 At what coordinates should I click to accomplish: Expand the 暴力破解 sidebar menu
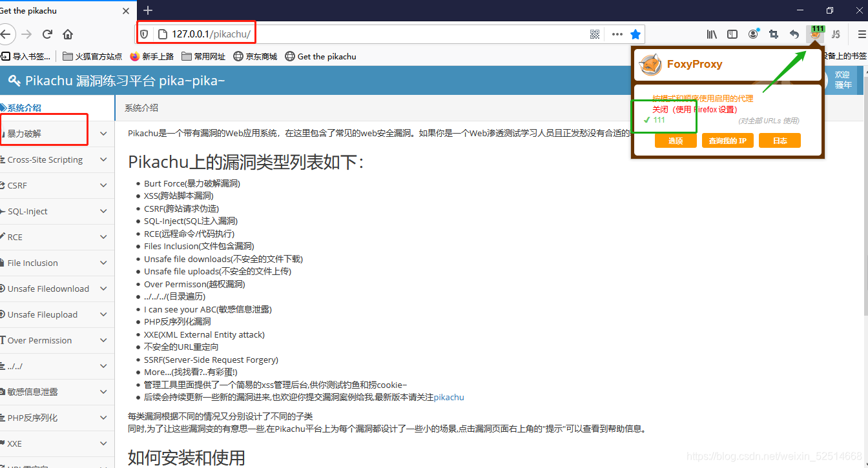pyautogui.click(x=57, y=134)
